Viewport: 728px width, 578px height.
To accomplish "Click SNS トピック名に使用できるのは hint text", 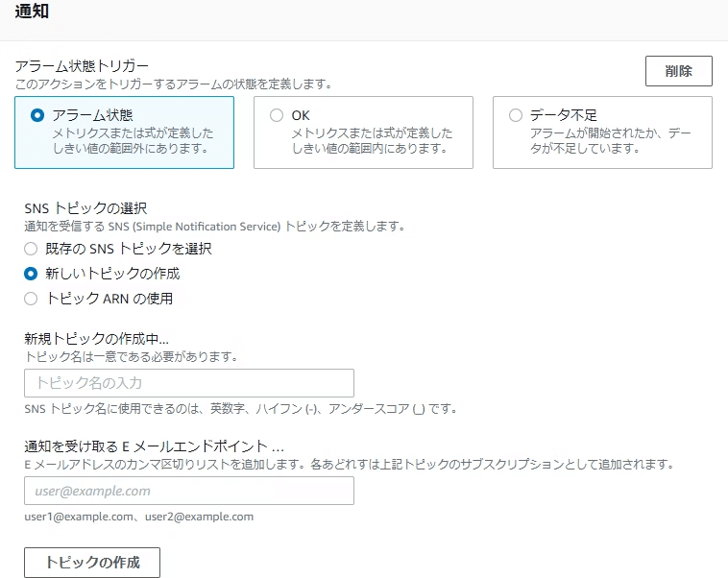I will 241,409.
